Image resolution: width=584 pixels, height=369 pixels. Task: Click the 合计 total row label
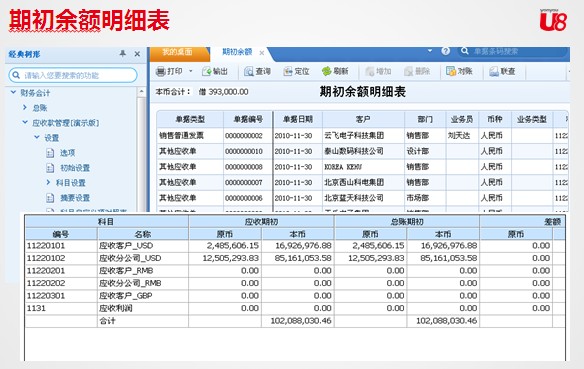point(107,321)
